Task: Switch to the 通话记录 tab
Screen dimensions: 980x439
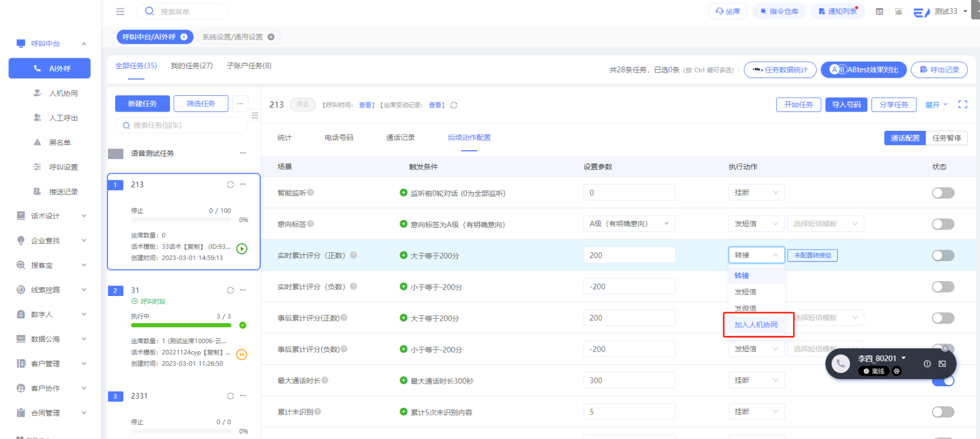Action: pos(400,137)
